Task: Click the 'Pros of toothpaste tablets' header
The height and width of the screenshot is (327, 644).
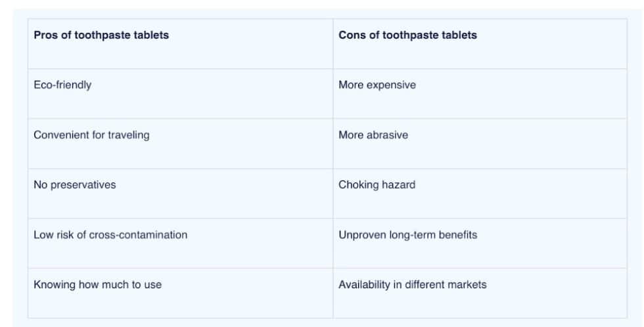Action: point(101,35)
